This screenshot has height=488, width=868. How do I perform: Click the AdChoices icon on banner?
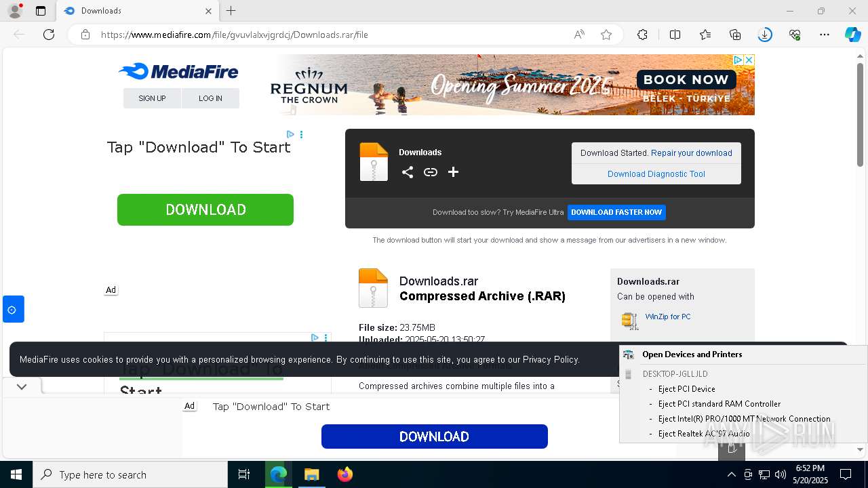738,60
